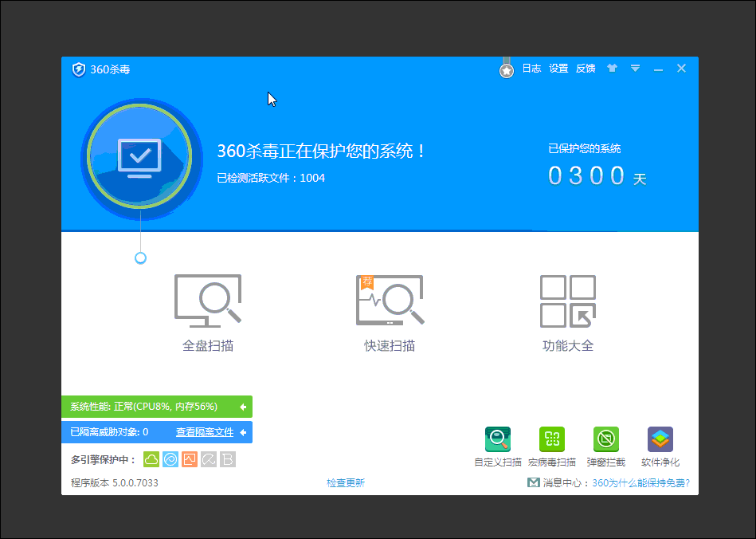This screenshot has width=756, height=539.
Task: Toggle the blue swirl engine icon
Action: pos(170,459)
